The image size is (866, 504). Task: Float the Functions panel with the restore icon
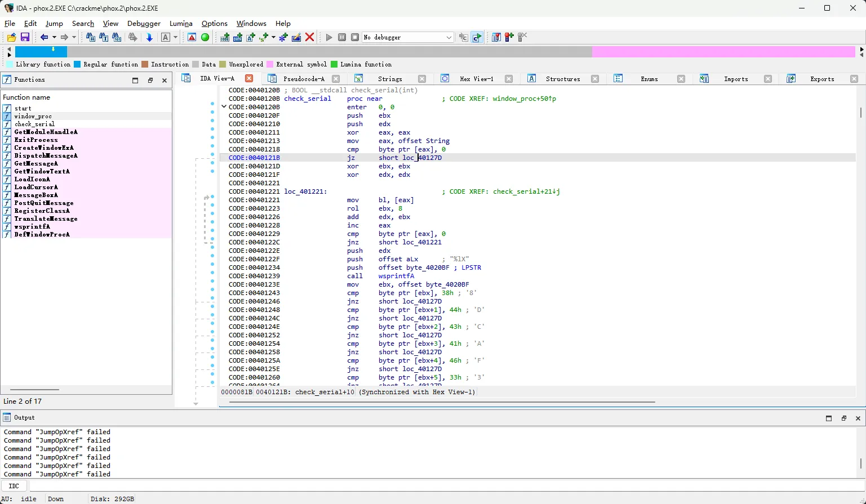[x=150, y=81]
